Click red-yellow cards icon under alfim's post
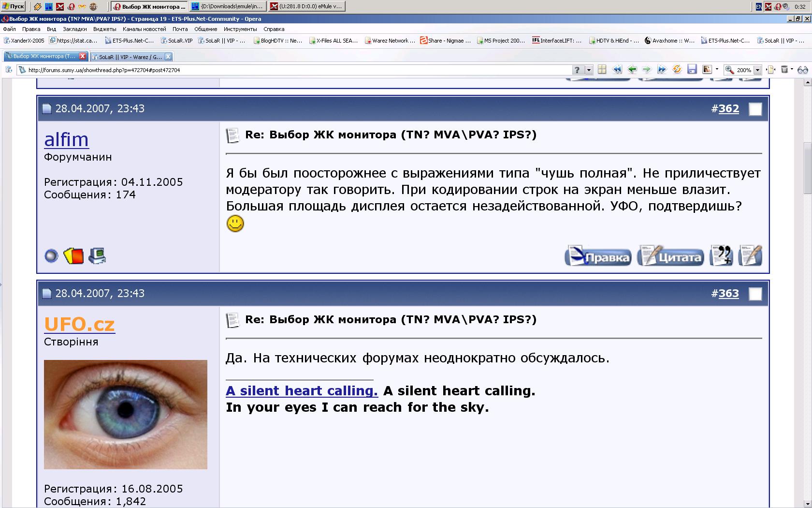The height and width of the screenshot is (508, 812). pos(73,255)
